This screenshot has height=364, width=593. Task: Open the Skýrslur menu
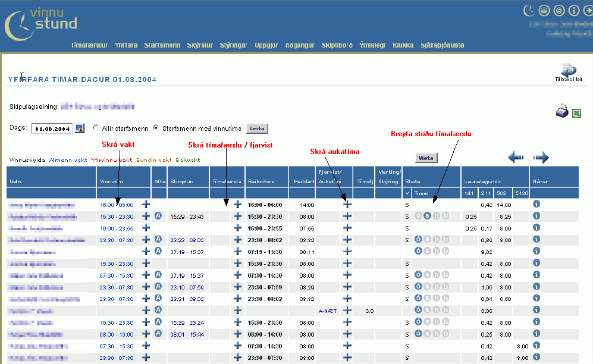coord(200,45)
